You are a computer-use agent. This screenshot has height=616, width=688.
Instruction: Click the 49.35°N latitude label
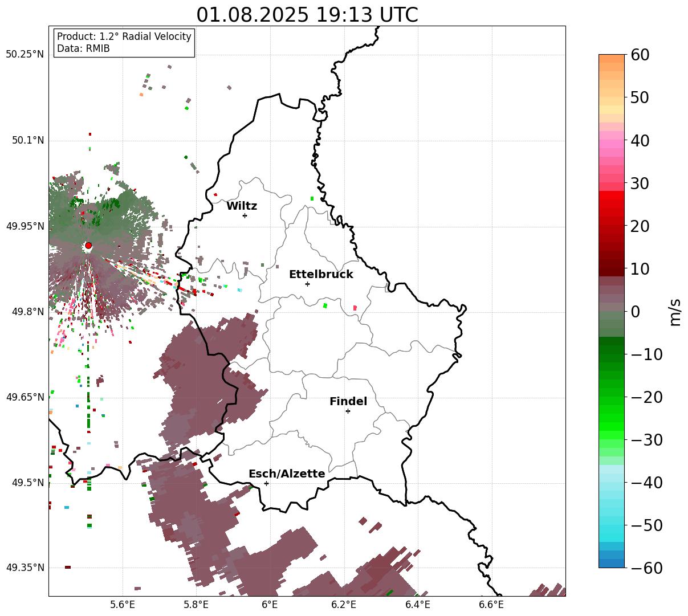pos(25,568)
